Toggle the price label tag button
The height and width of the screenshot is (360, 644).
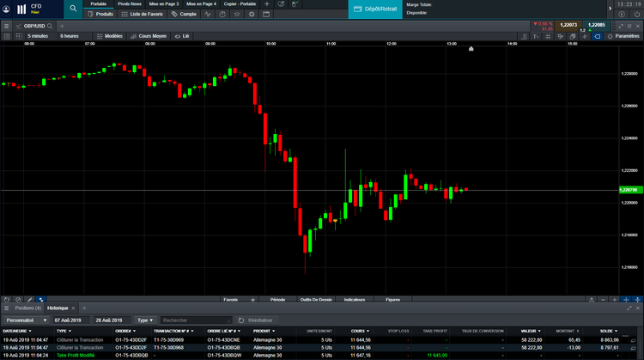[x=598, y=36]
